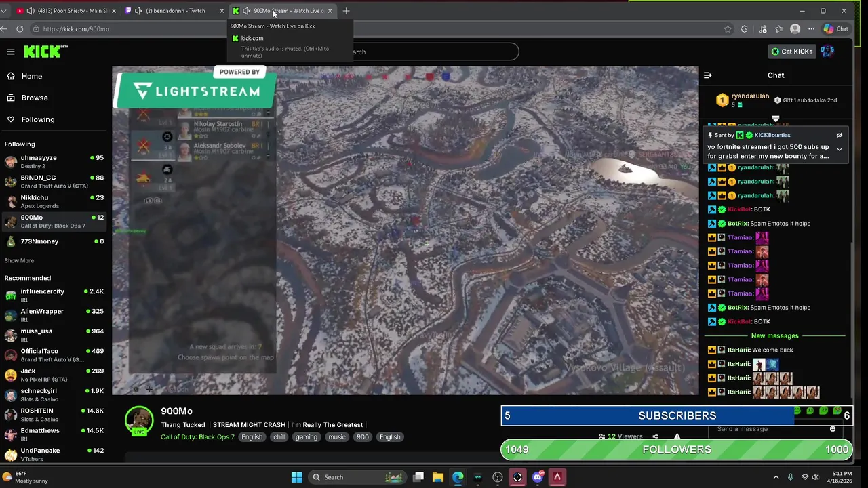The width and height of the screenshot is (868, 488).
Task: Open recommended channel musa_usa
Action: tap(54, 335)
